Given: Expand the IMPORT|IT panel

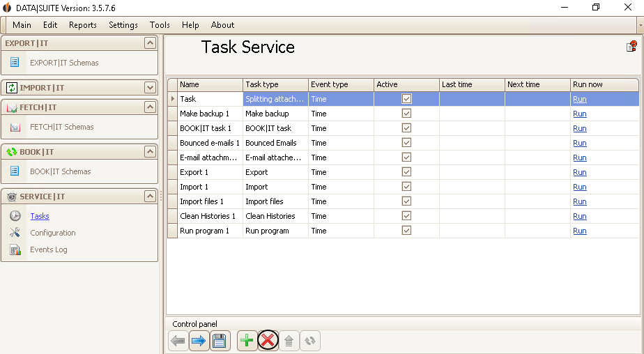Looking at the screenshot, I should point(151,88).
